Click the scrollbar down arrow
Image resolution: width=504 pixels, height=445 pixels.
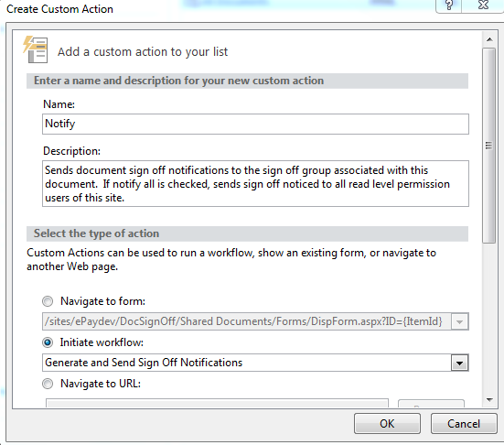click(489, 399)
